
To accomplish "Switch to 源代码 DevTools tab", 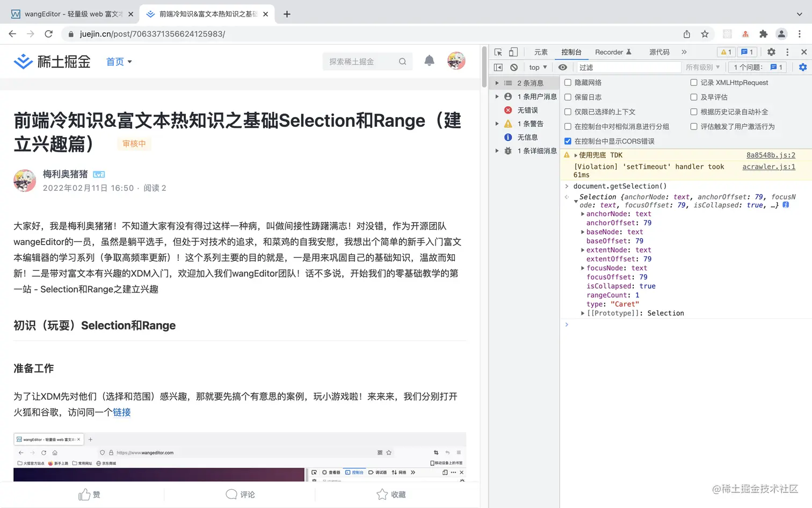I will [x=659, y=52].
